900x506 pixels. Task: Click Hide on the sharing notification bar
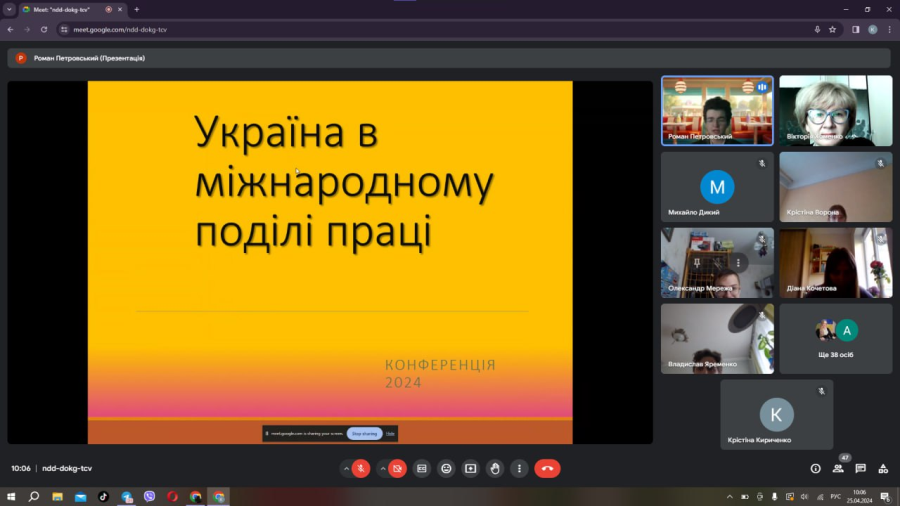tap(391, 433)
